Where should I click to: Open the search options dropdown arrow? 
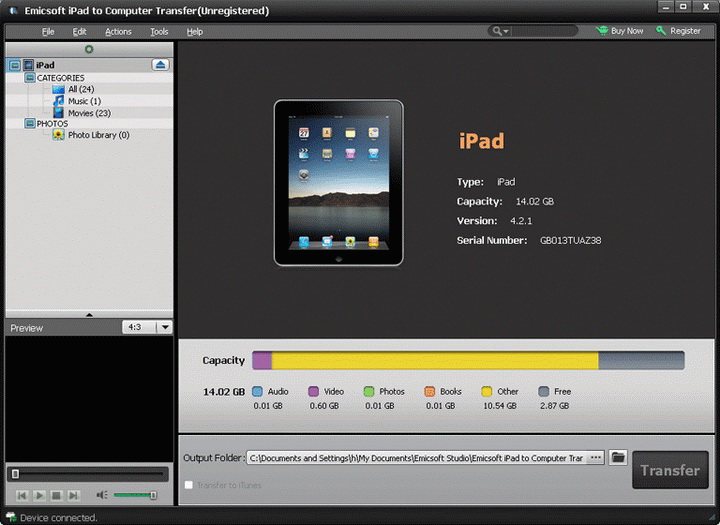click(x=506, y=31)
